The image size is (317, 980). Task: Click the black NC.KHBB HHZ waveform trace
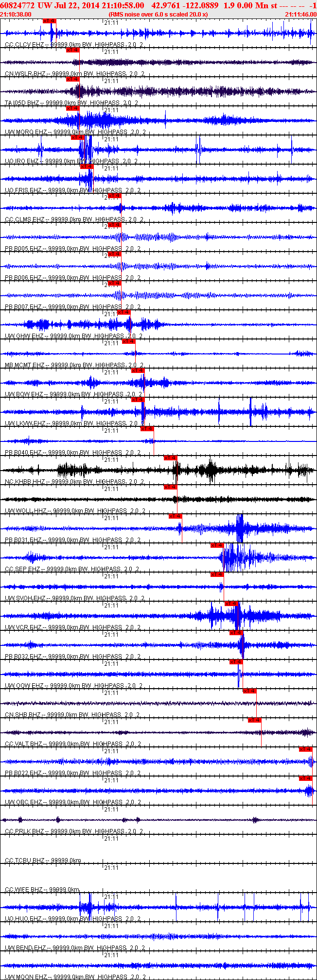(x=158, y=470)
